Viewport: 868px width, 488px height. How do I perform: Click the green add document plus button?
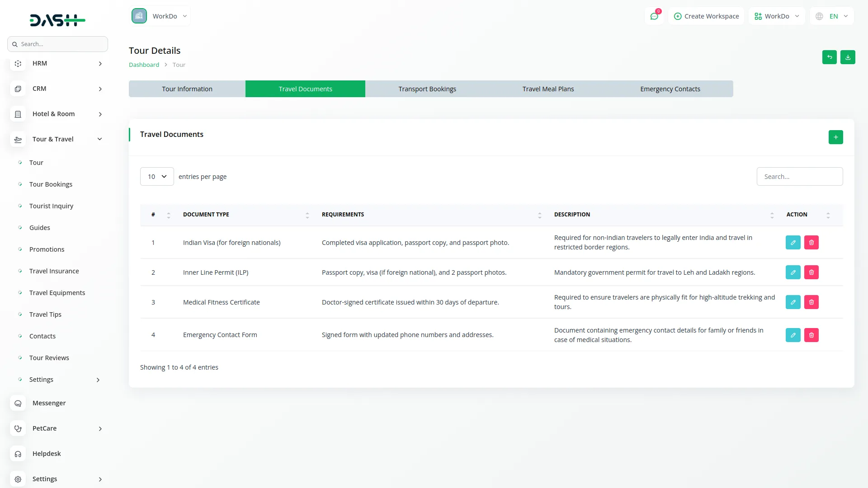coord(835,137)
